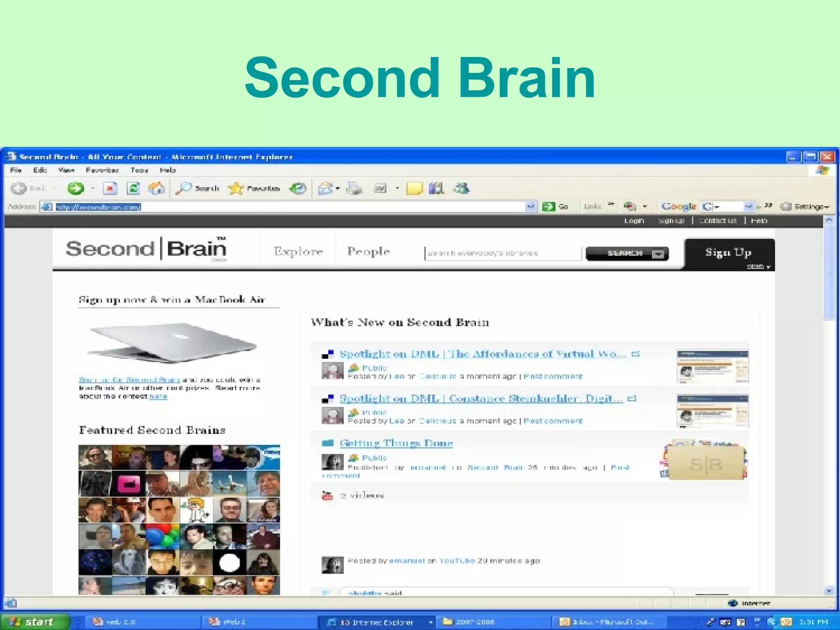This screenshot has width=840, height=630.
Task: Go to the Home page icon
Action: tap(156, 188)
